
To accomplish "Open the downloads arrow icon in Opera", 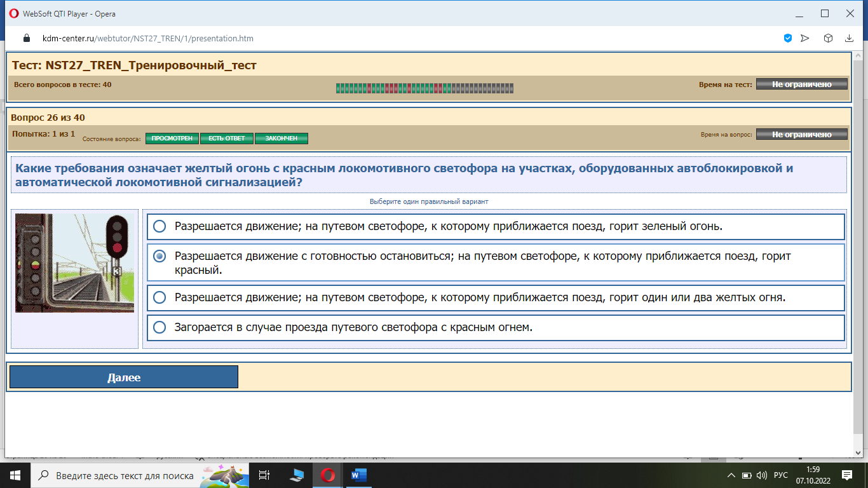I will [849, 38].
